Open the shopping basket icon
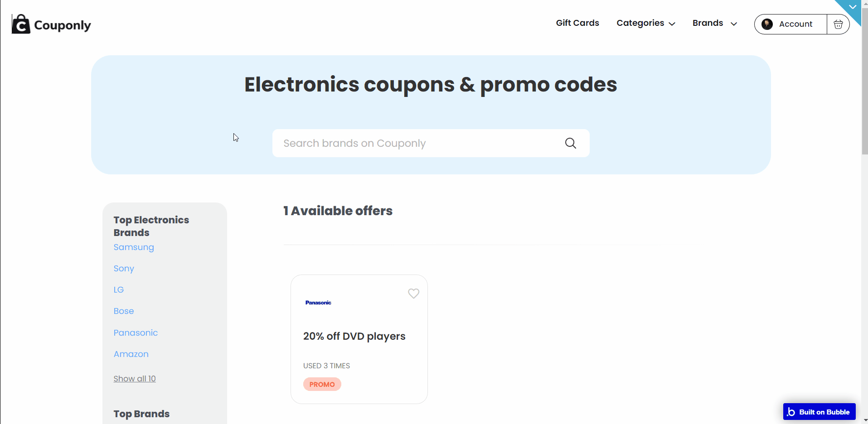868x424 pixels. pyautogui.click(x=838, y=24)
